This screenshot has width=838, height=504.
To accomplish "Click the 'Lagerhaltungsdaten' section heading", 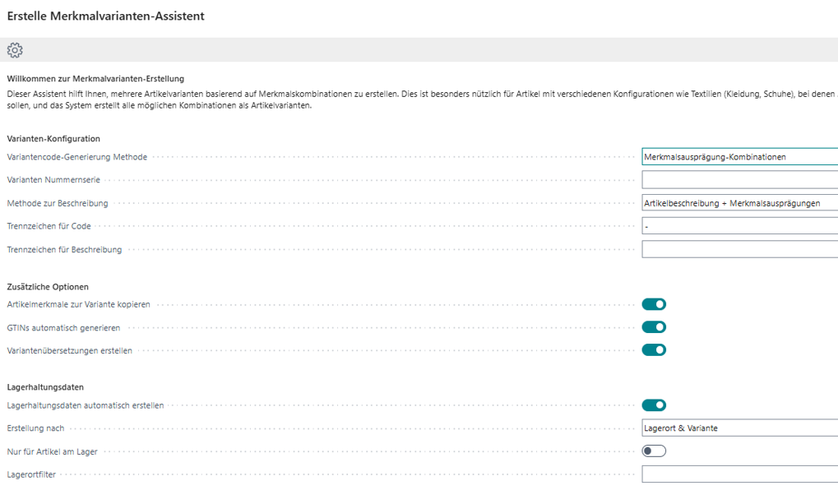I will coord(45,387).
